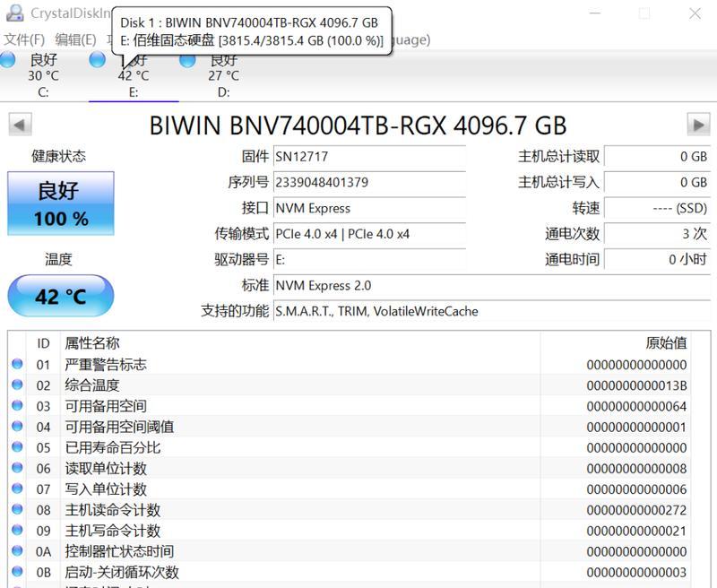
Task: Click the 通电次数 value 3 次
Action: [x=658, y=234]
